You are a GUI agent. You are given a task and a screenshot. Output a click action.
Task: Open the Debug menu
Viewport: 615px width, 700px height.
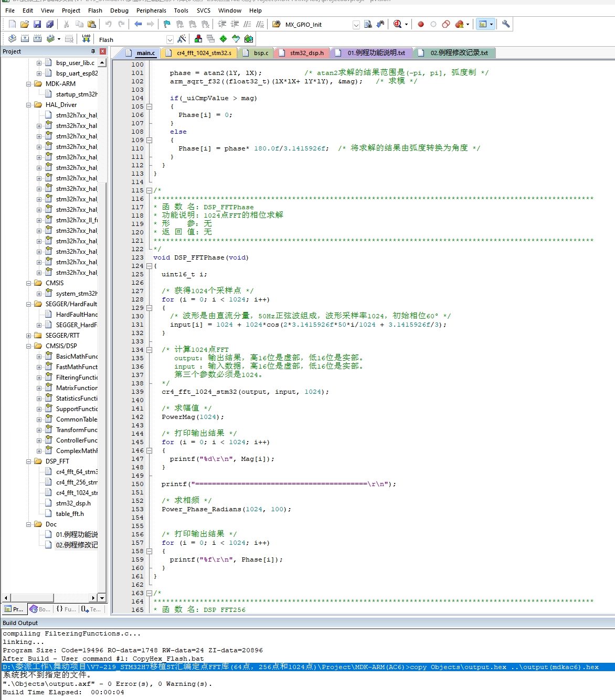119,10
